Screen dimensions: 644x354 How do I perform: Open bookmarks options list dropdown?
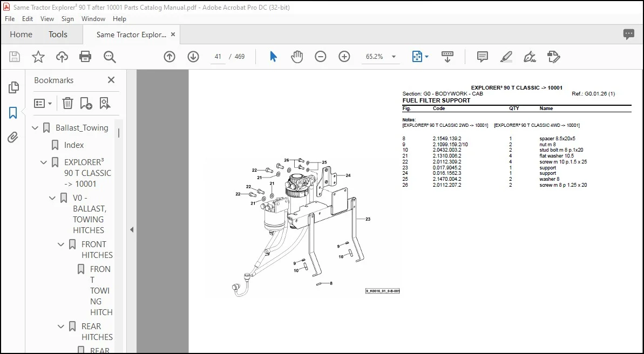click(x=43, y=103)
